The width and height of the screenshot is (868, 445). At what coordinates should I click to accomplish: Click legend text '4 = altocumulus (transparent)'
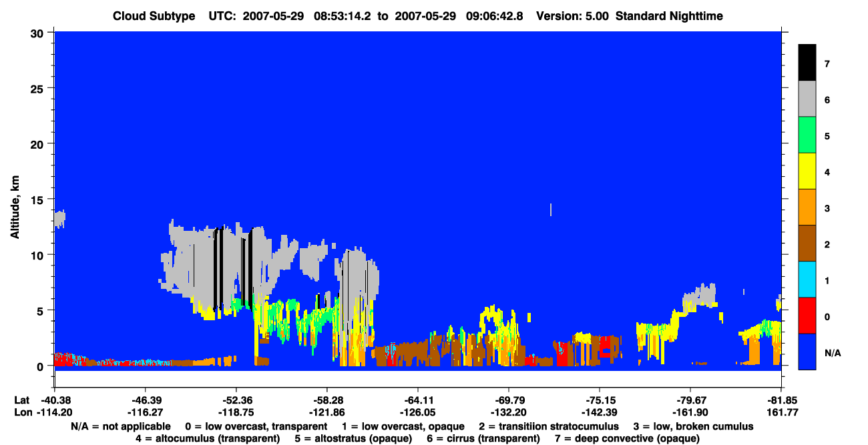tap(208, 438)
